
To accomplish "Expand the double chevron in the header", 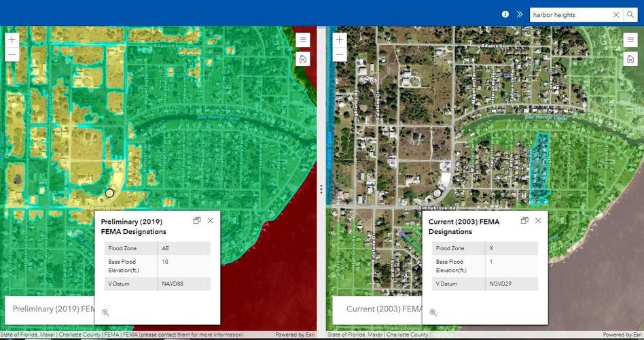I will 520,14.
